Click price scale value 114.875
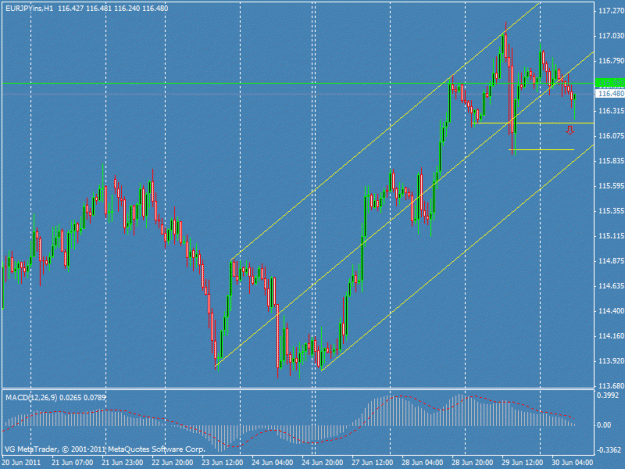Image resolution: width=625 pixels, height=469 pixels. [611, 261]
